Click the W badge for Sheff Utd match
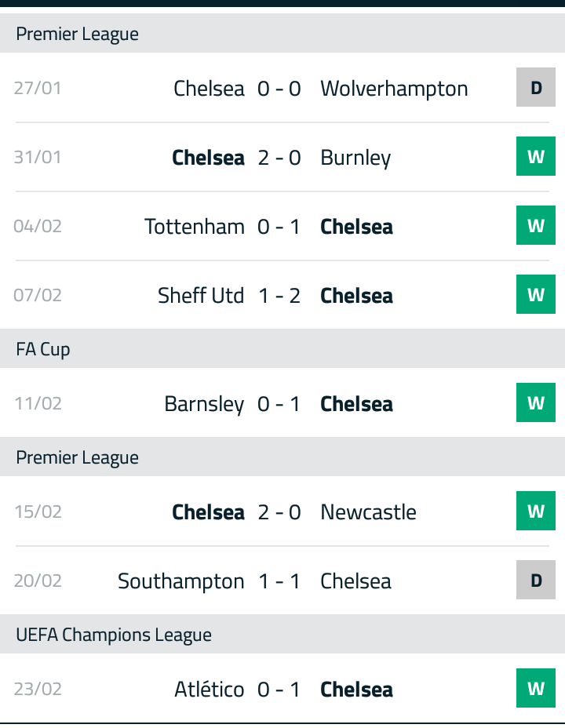 tap(536, 294)
